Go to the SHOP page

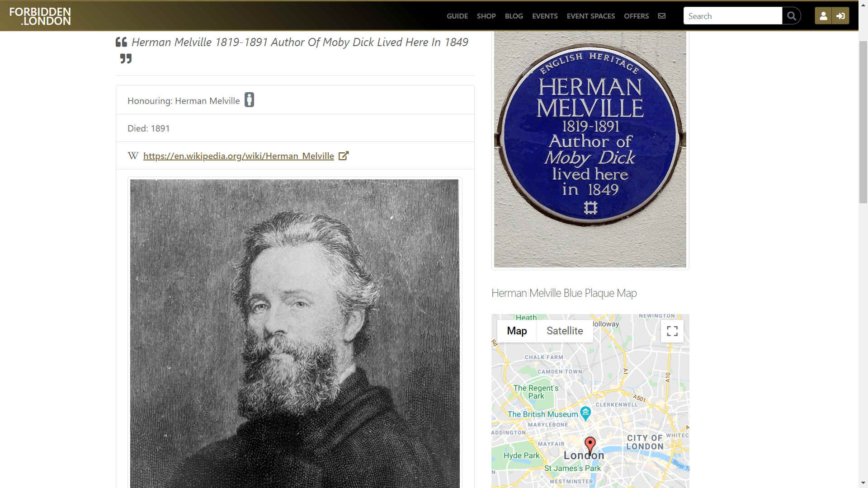coord(486,16)
